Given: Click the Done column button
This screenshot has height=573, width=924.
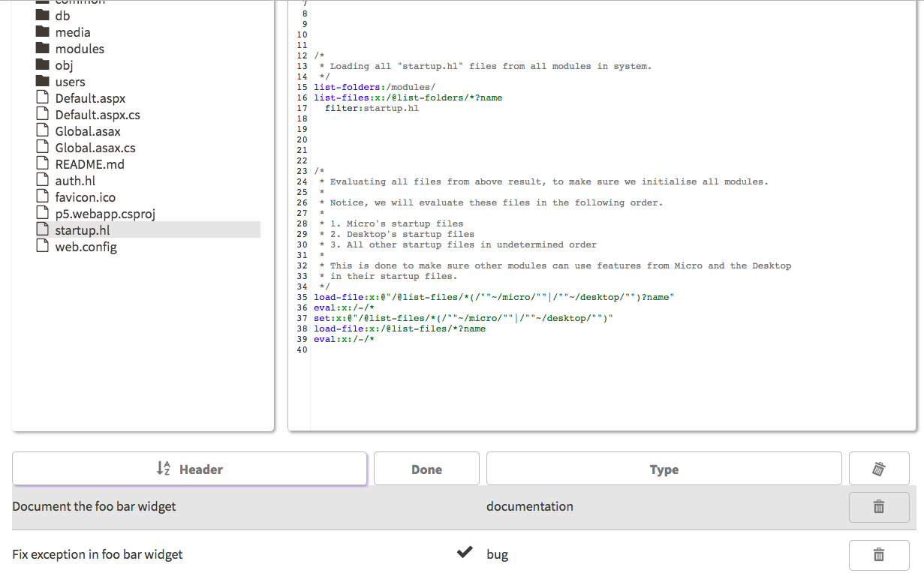Looking at the screenshot, I should (x=426, y=469).
